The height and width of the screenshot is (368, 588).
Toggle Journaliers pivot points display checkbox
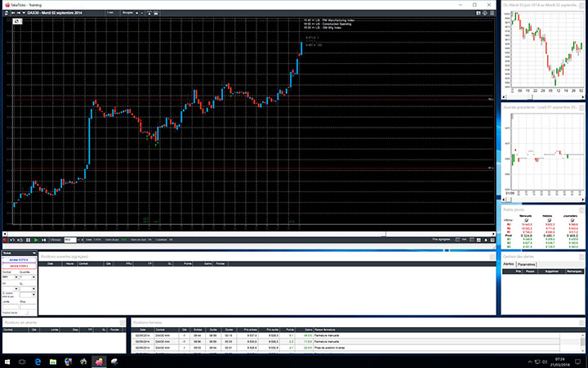(x=572, y=220)
